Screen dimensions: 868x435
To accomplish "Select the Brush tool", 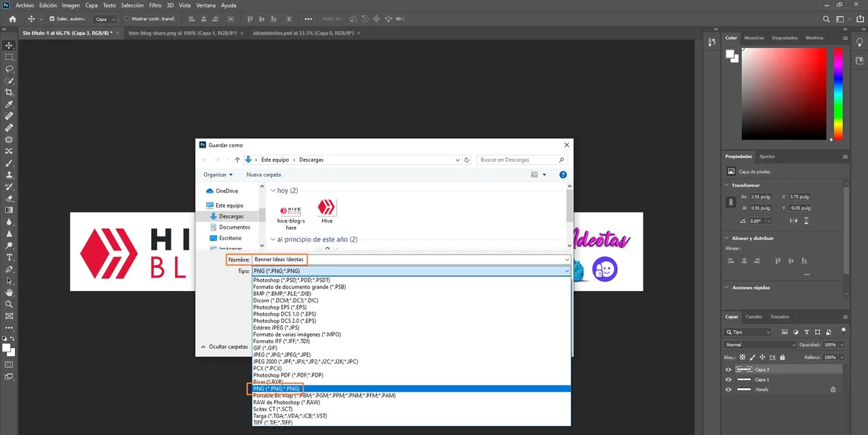I will pos(9,163).
